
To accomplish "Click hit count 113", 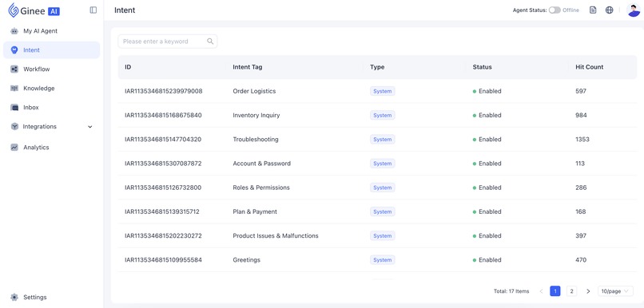I will pyautogui.click(x=580, y=164).
